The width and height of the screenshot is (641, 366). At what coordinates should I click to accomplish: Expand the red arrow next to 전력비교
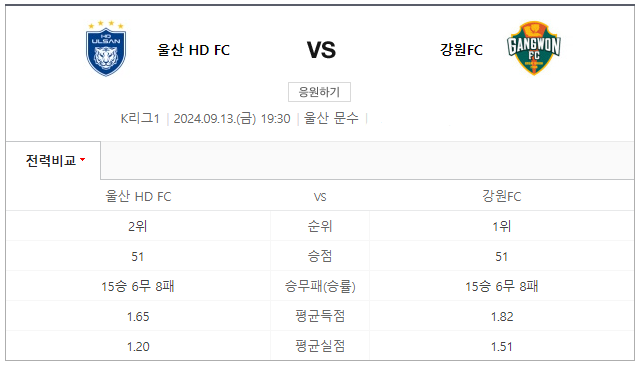(x=83, y=159)
